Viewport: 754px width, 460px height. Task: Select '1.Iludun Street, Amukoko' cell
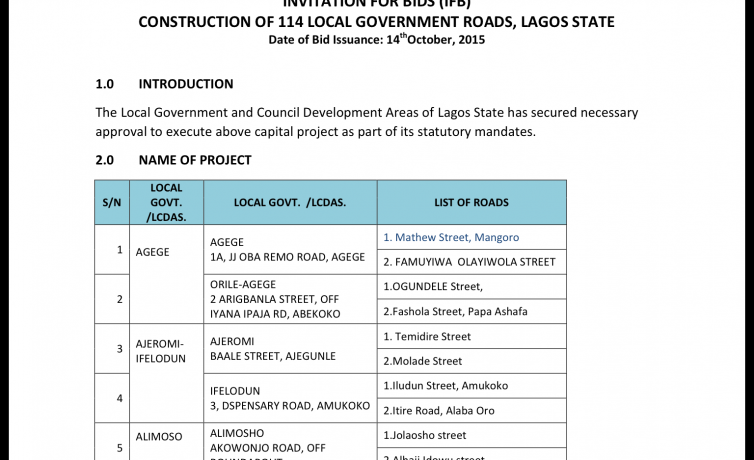(472, 386)
